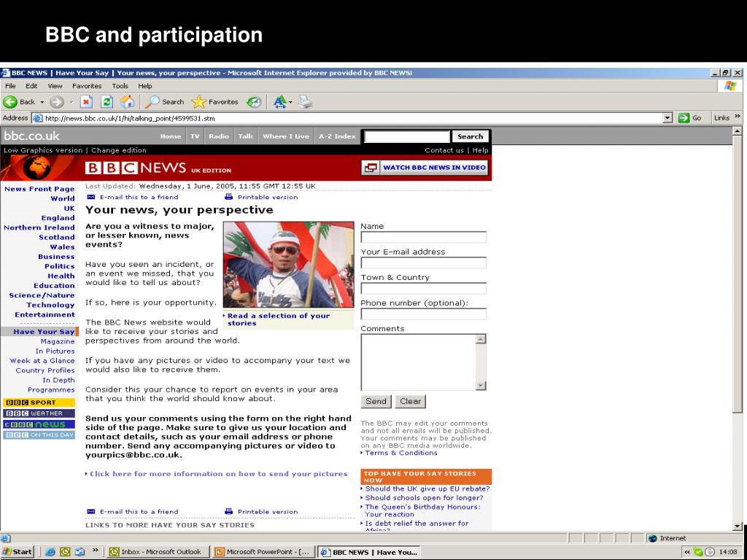
Task: Click the Windows Start button
Action: (x=18, y=552)
